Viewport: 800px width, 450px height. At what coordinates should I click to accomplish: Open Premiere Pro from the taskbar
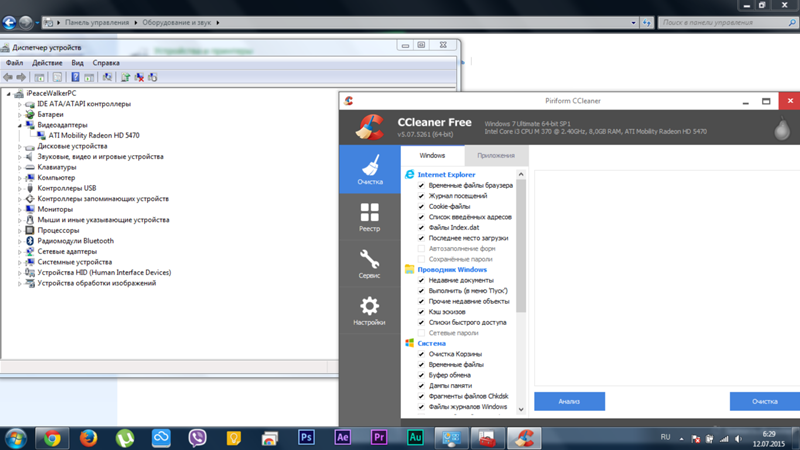point(379,438)
